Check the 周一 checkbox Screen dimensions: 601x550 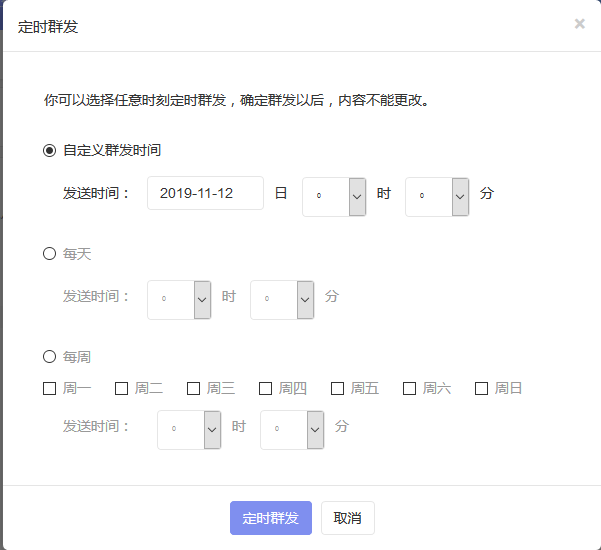point(49,388)
